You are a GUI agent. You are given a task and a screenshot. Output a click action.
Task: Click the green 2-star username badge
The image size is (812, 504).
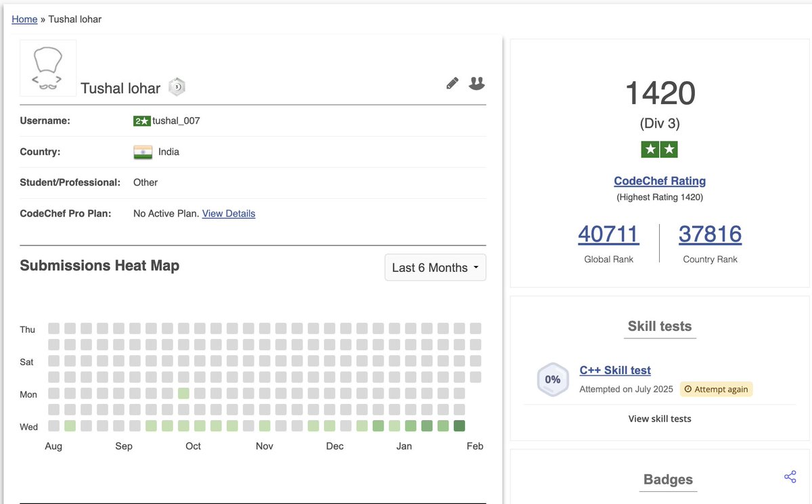[142, 121]
